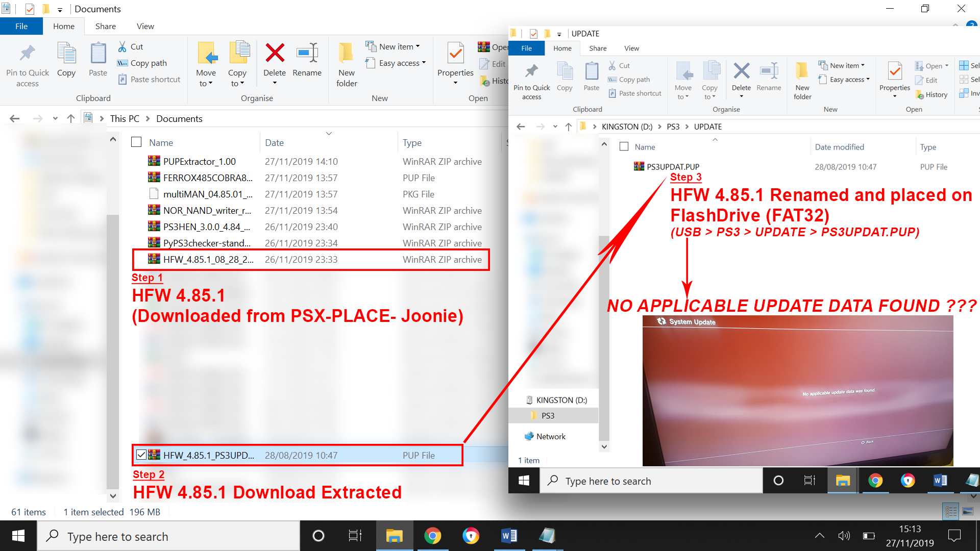Click Edit in the UPDATE ribbon
Image resolution: width=980 pixels, height=551 pixels.
[x=926, y=80]
